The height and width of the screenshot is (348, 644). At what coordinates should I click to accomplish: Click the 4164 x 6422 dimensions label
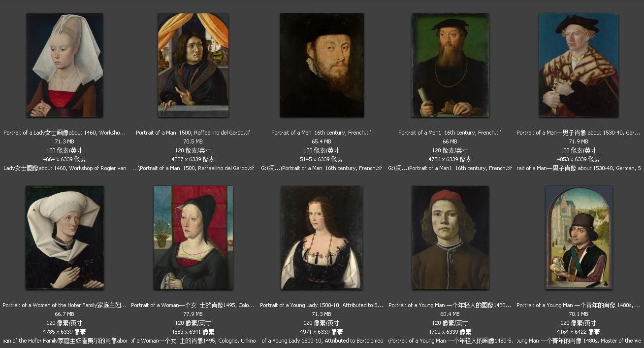click(x=579, y=332)
